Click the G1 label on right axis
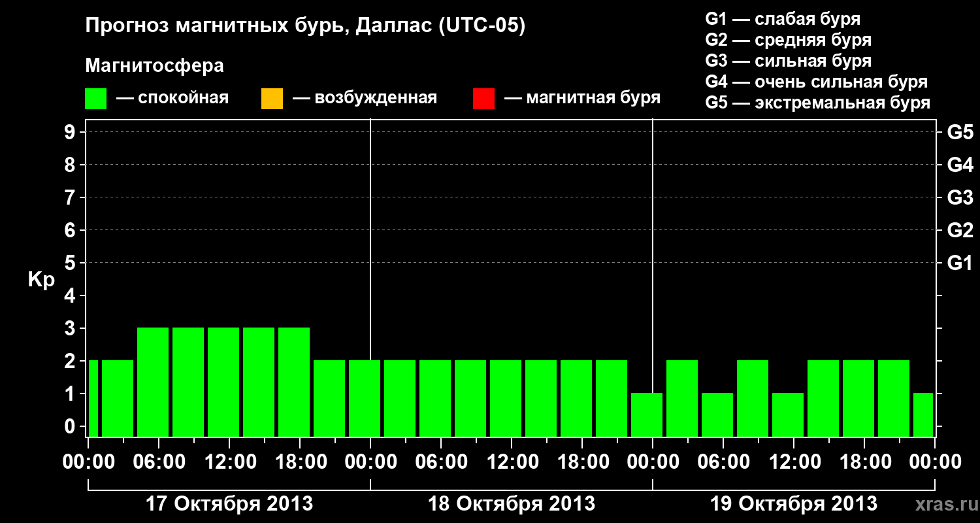 pyautogui.click(x=960, y=263)
